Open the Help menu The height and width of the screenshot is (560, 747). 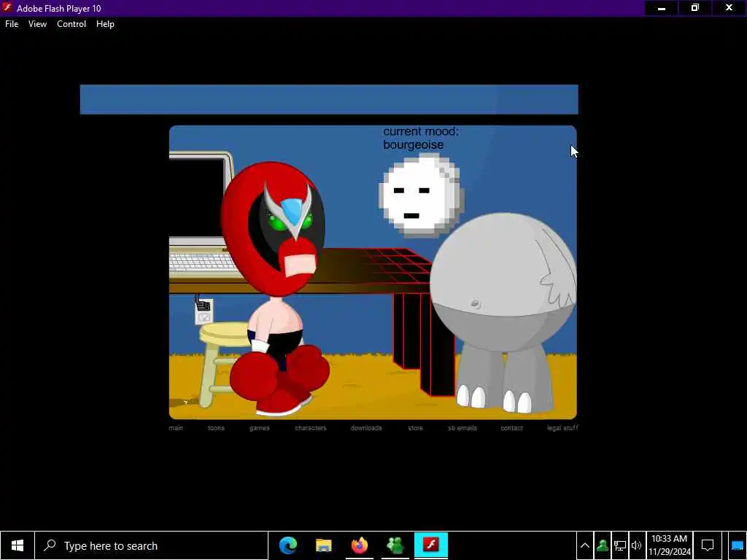105,24
